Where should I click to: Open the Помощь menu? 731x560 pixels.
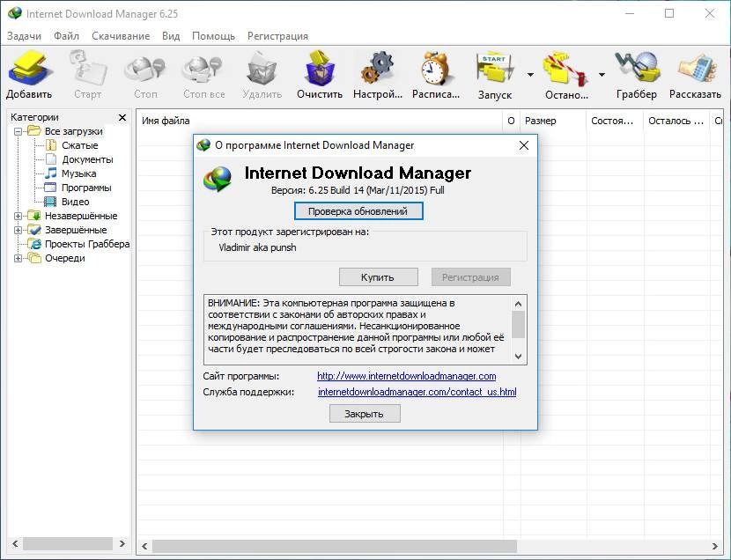click(213, 36)
